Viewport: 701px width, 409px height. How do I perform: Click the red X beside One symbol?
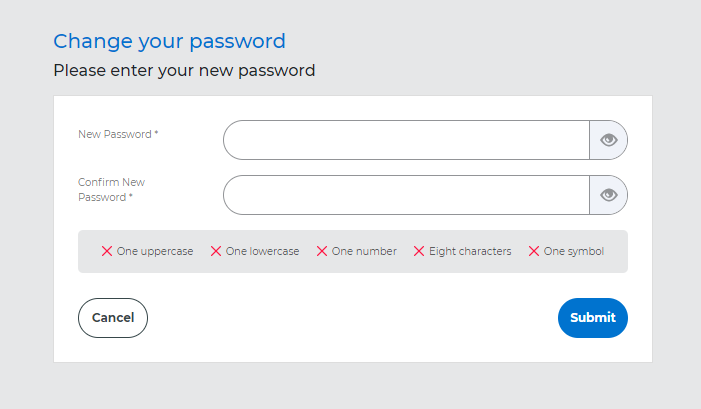(x=534, y=251)
